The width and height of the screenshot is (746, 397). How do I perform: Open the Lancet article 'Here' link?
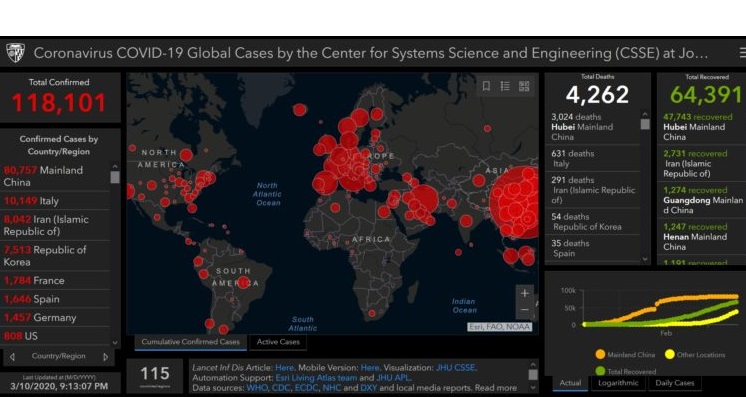(285, 367)
